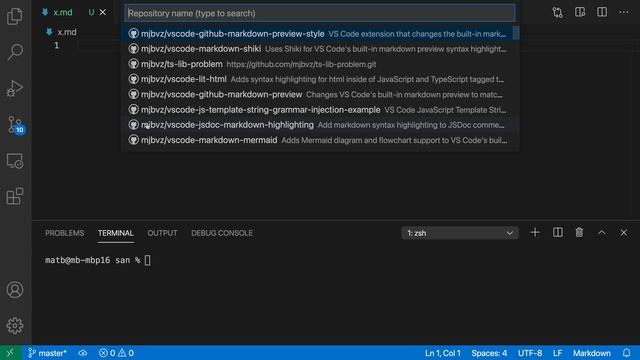The height and width of the screenshot is (360, 640).
Task: Split the editor right
Action: click(x=602, y=12)
